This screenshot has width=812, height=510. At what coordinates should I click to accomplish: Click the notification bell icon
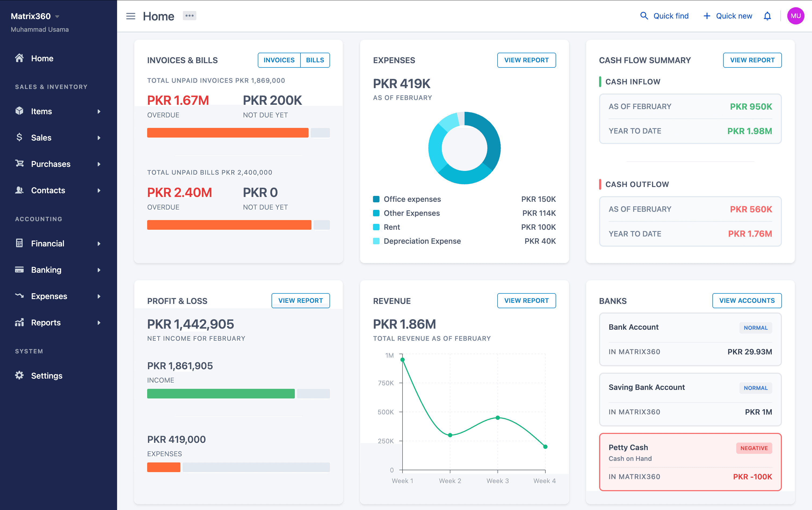coord(767,16)
